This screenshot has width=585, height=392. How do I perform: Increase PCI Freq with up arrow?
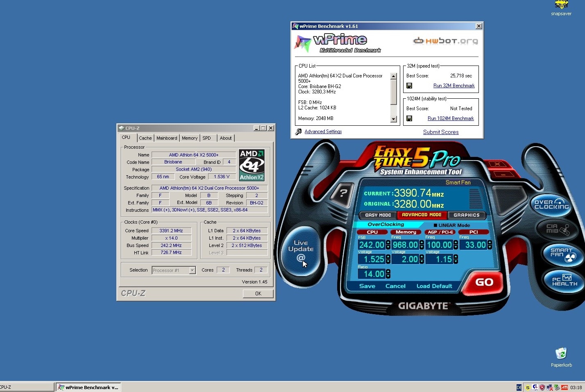pyautogui.click(x=490, y=243)
